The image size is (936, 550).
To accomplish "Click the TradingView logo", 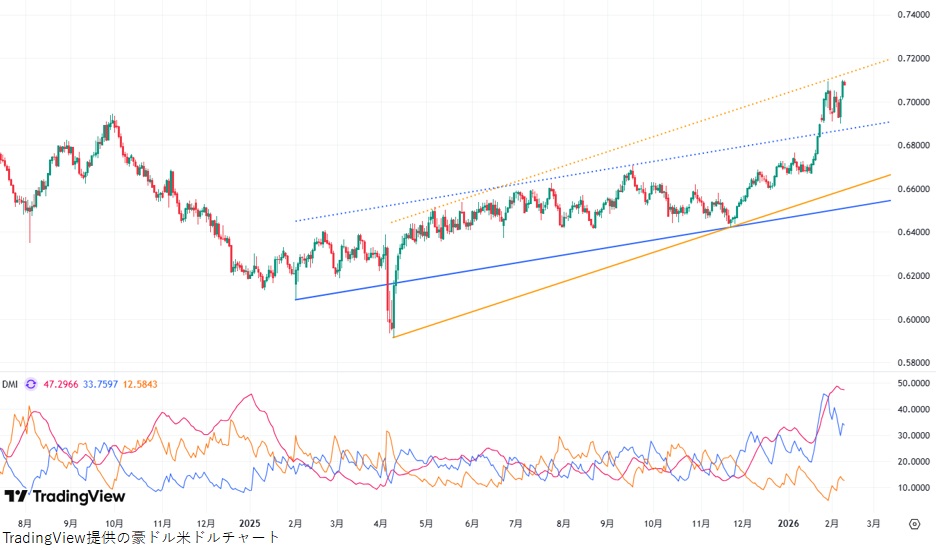I will tap(64, 496).
